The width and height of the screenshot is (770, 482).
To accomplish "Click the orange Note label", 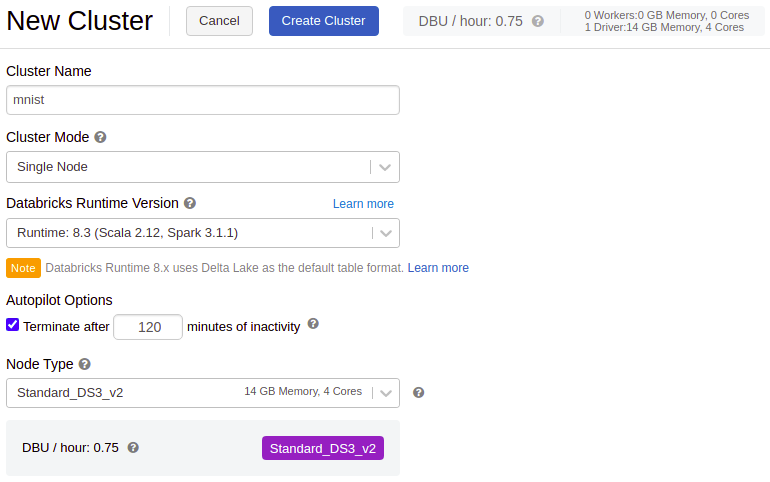I will (x=23, y=268).
